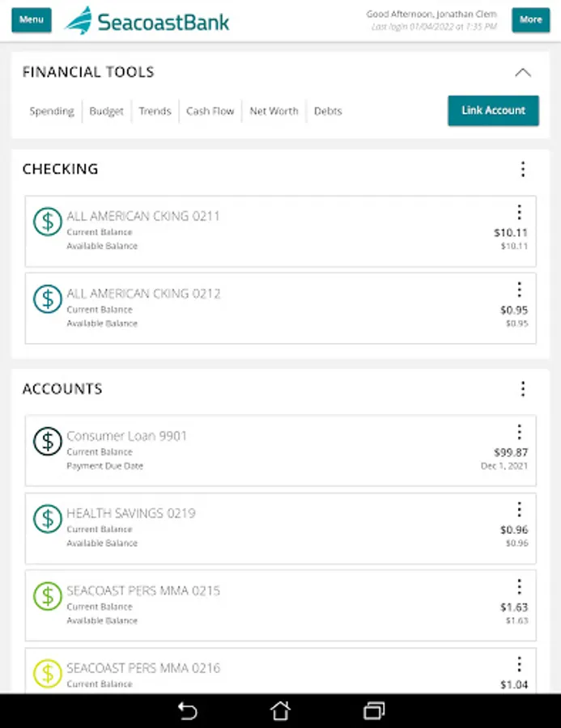Open the main Menu button
The image size is (561, 728).
tap(32, 20)
